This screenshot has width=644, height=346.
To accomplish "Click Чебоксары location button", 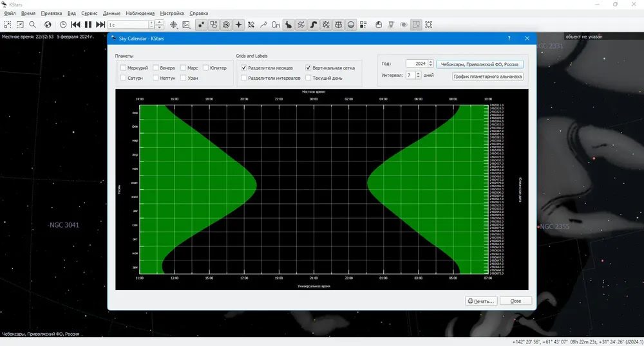I will [x=480, y=64].
